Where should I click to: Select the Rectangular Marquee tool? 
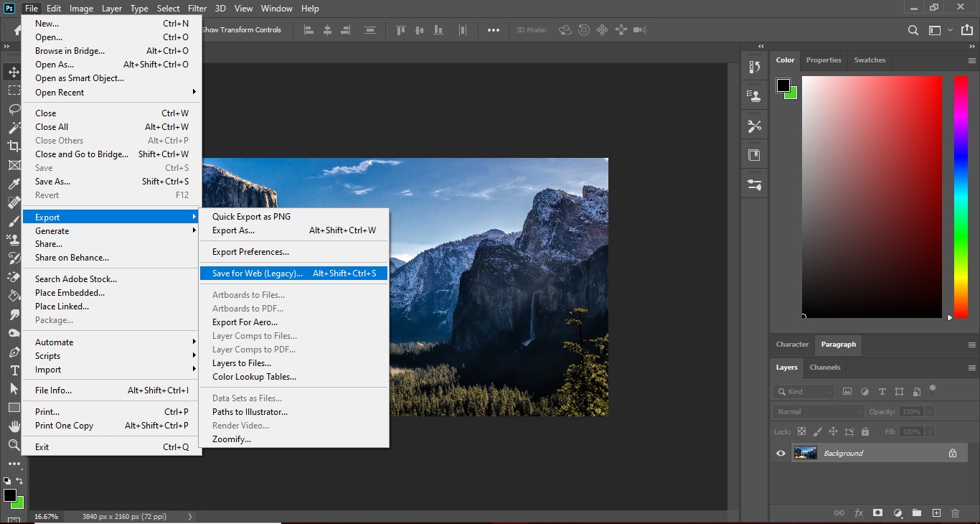14,90
